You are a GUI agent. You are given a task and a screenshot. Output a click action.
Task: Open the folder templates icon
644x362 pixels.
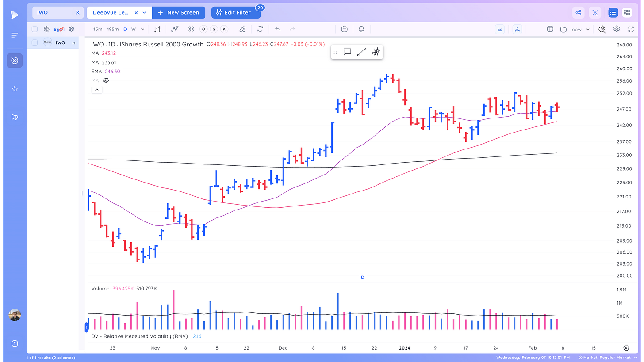563,29
